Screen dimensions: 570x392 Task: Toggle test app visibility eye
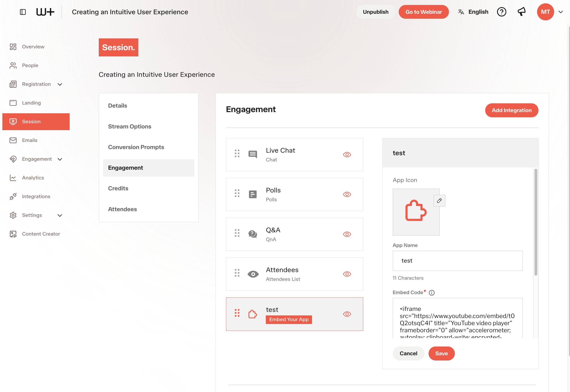click(x=347, y=314)
